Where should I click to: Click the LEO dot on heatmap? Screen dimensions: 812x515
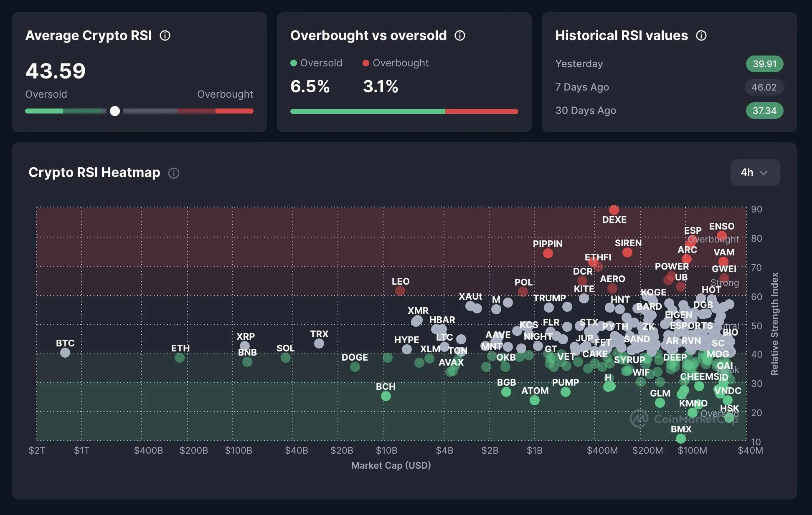[400, 291]
